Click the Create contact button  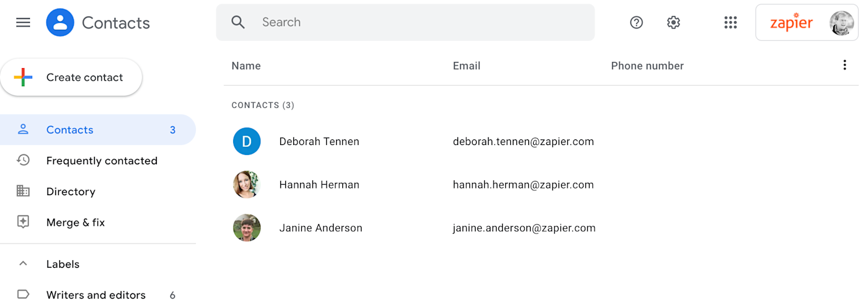coord(71,77)
